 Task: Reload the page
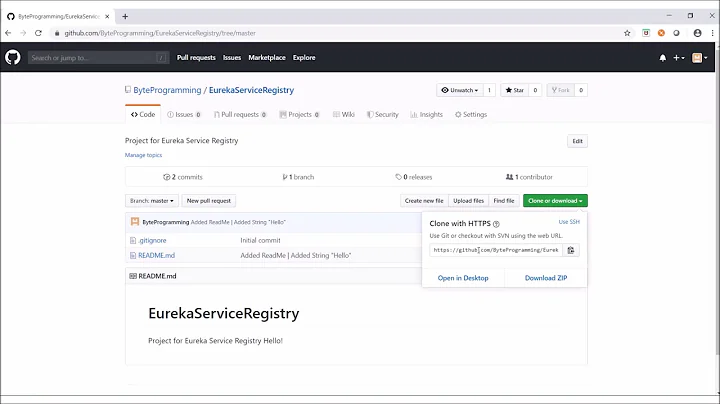point(38,33)
